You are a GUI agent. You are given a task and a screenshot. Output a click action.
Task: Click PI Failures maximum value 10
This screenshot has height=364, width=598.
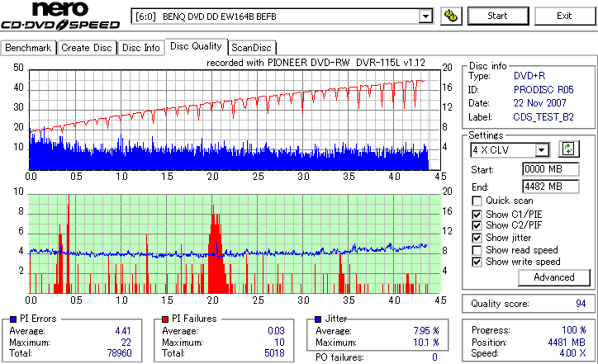279,343
